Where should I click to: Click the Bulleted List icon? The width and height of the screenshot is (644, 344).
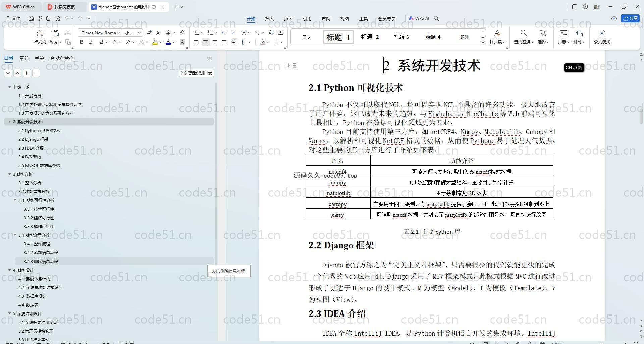click(197, 33)
